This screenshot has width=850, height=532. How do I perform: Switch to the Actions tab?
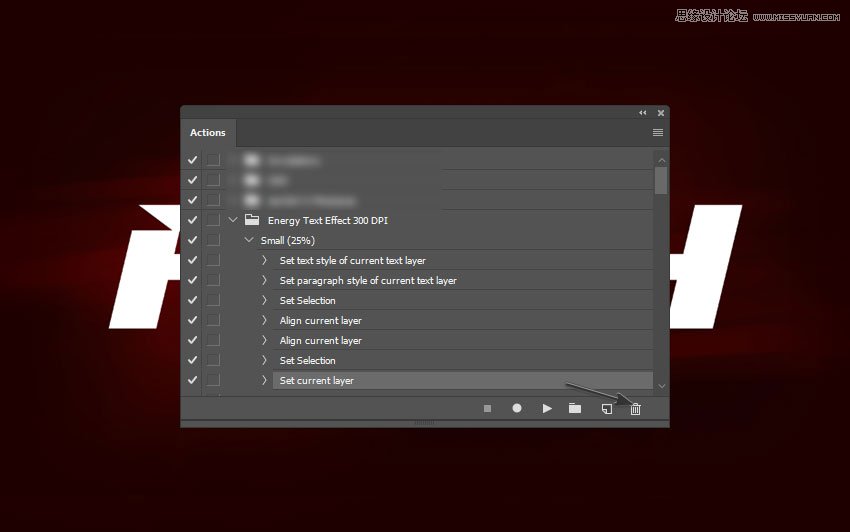[208, 133]
